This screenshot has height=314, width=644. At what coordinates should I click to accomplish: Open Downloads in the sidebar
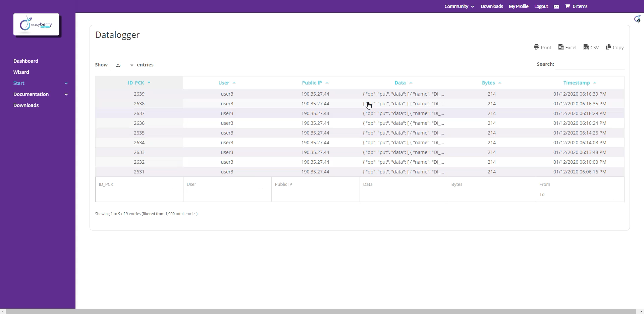[x=26, y=105]
